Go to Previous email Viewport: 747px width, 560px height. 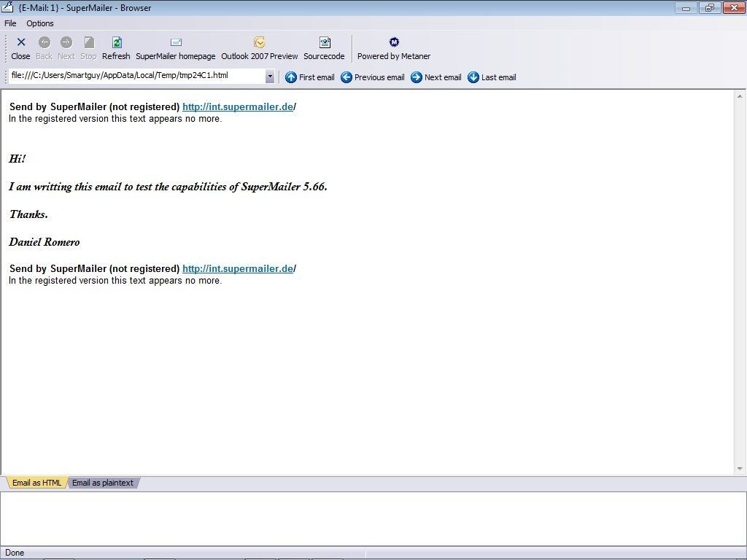click(x=373, y=77)
